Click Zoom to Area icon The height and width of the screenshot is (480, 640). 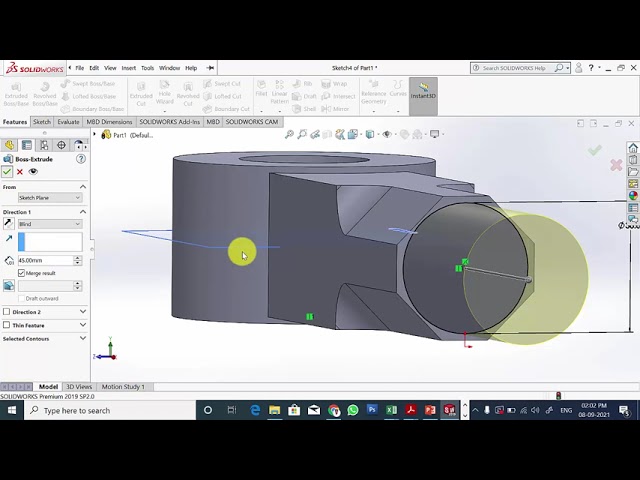302,134
